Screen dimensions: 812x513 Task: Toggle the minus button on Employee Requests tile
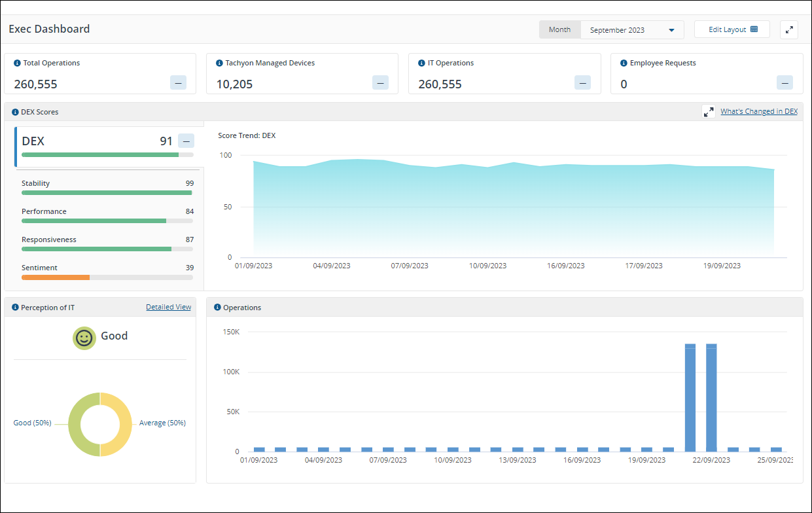(x=785, y=82)
